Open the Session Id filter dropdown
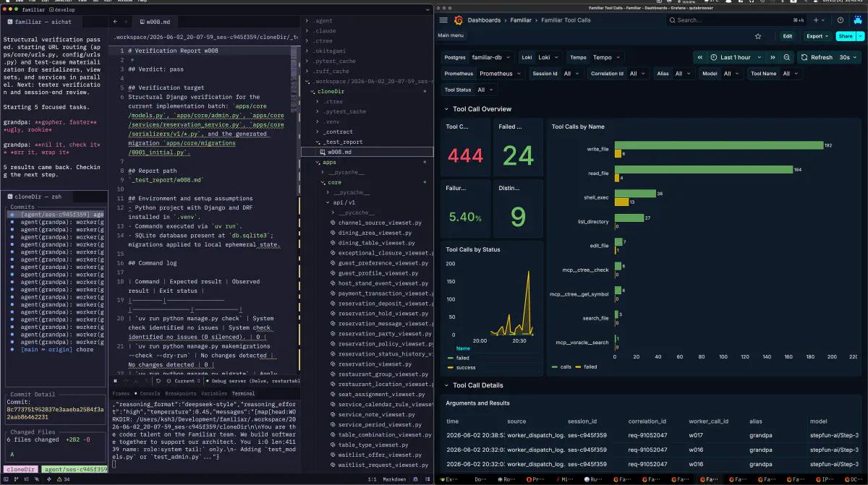The height and width of the screenshot is (485, 868). click(x=571, y=74)
